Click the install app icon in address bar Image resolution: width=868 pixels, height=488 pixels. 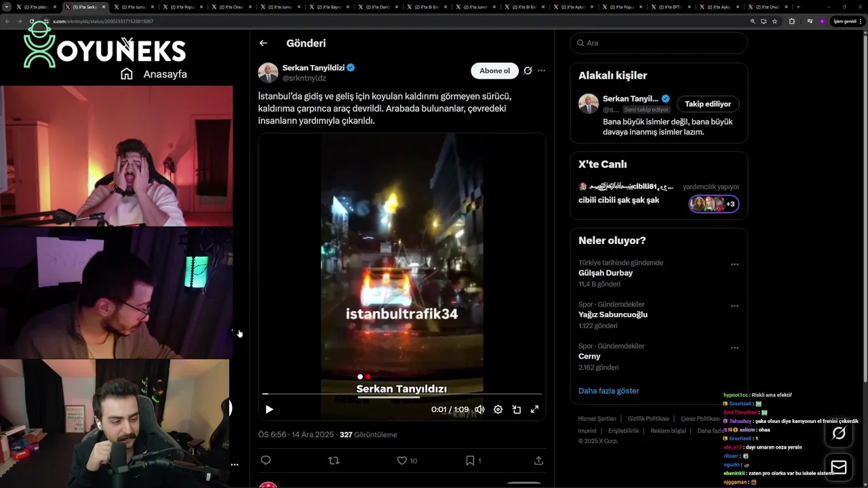(764, 21)
